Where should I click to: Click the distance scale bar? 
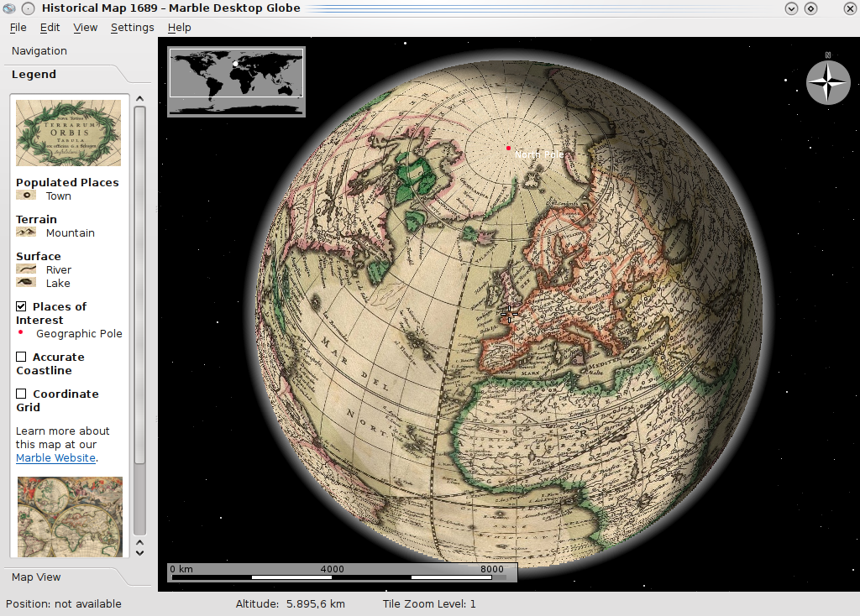[342, 572]
